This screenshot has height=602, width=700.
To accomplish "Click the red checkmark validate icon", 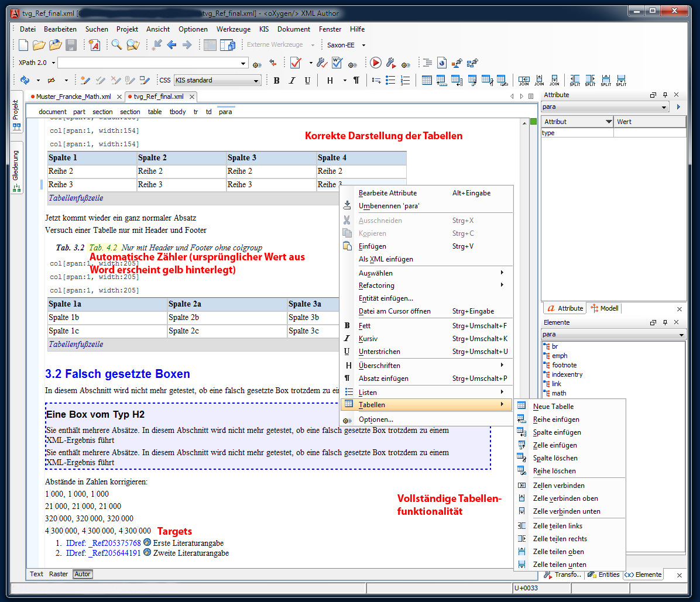I will 296,63.
